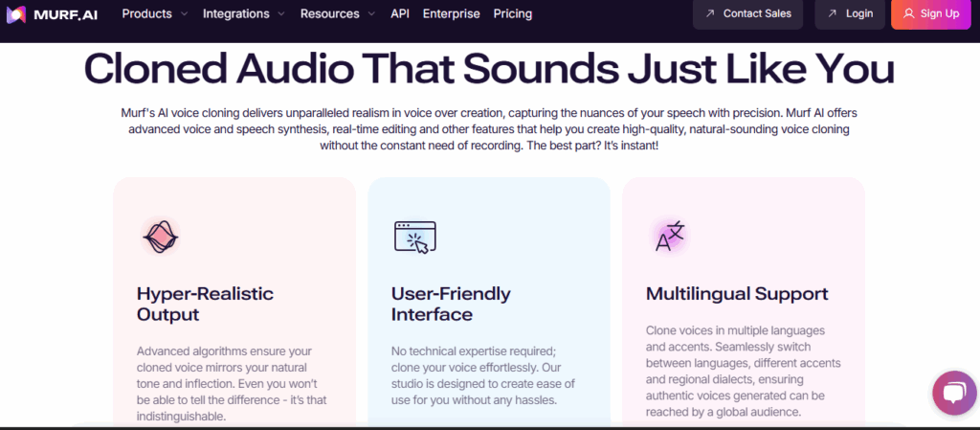This screenshot has width=980, height=430.
Task: Click the Multilingual Support translate icon
Action: point(670,236)
